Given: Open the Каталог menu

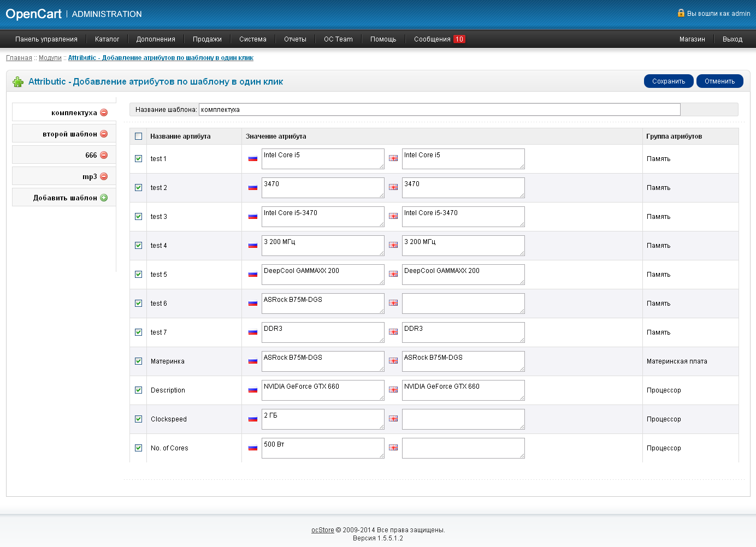Looking at the screenshot, I should tap(107, 39).
